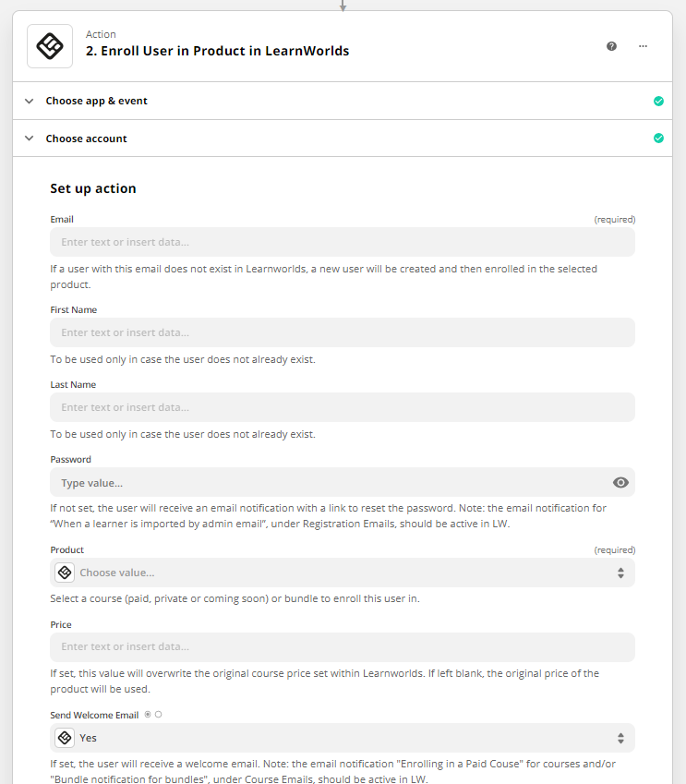
Task: Click the green checkmark on Choose account
Action: 659,138
